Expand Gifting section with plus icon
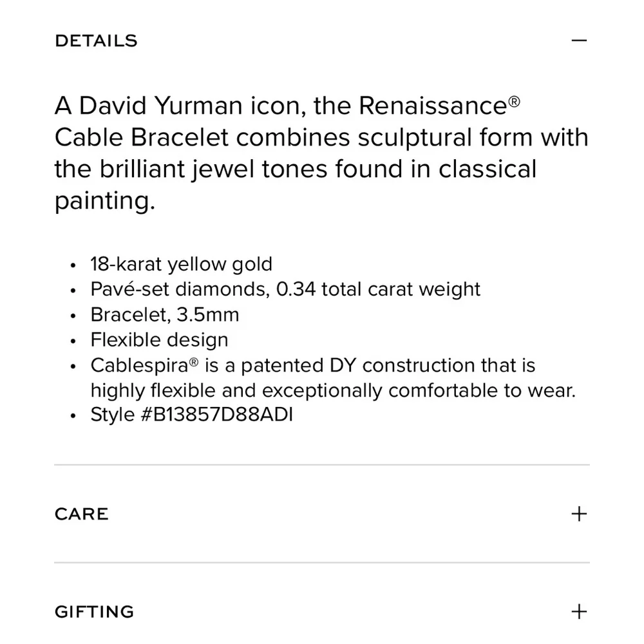The image size is (644, 644). 579,611
